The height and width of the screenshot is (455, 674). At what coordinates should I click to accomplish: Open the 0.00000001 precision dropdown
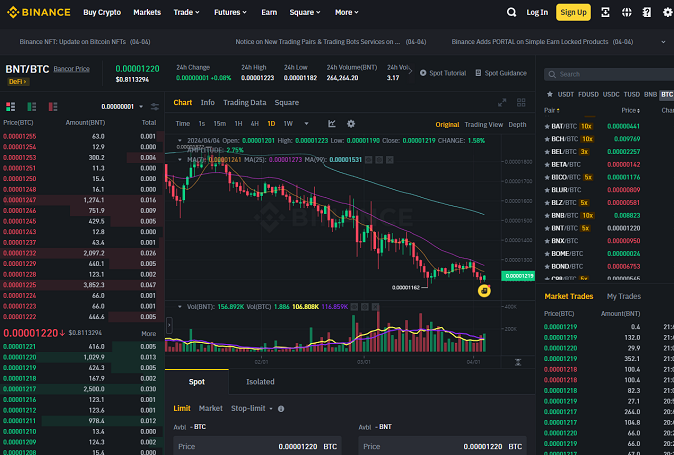pos(122,107)
